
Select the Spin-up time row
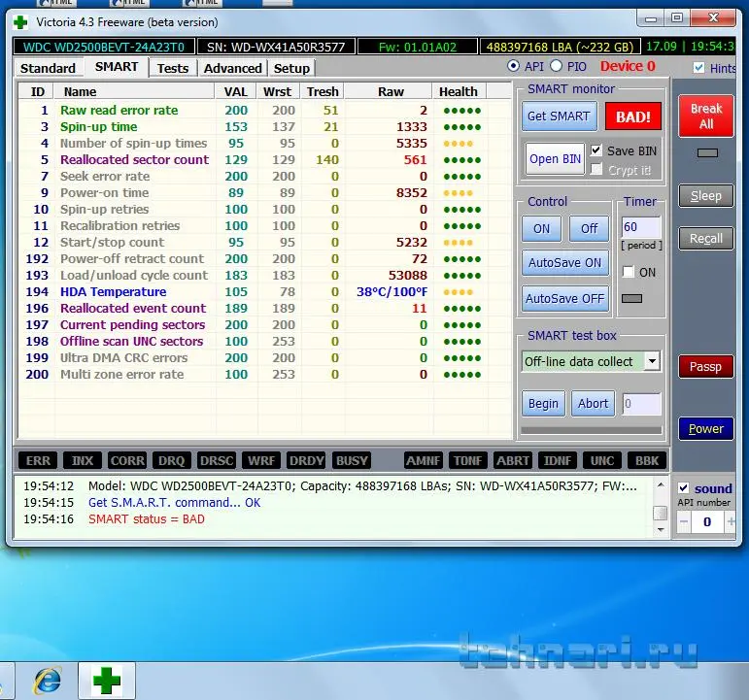[x=264, y=127]
